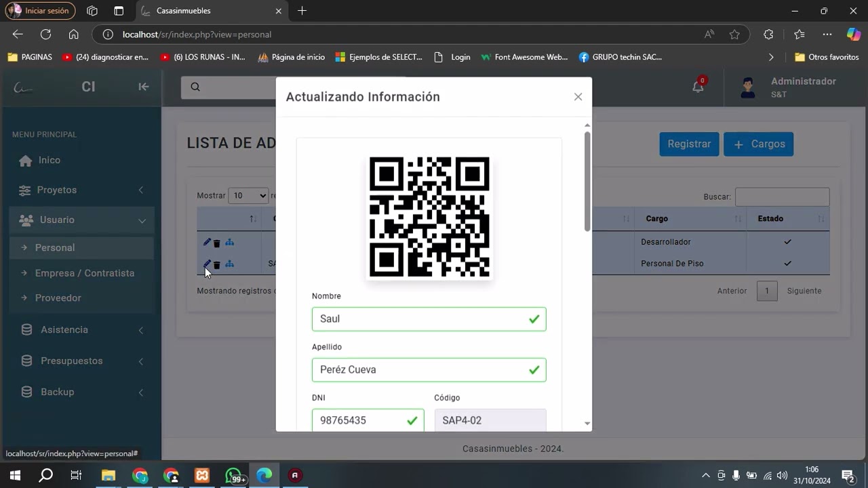This screenshot has height=488, width=868.
Task: Go to the Anterior page
Action: click(732, 291)
